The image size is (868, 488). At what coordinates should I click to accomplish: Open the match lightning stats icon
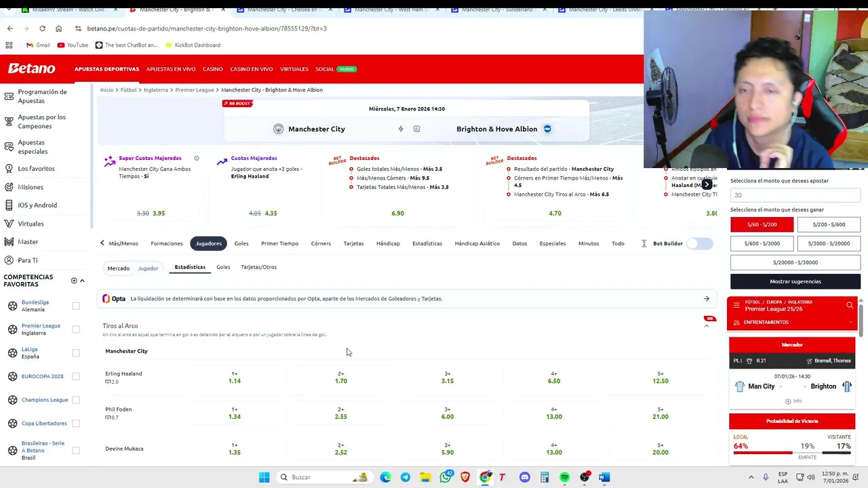click(401, 129)
